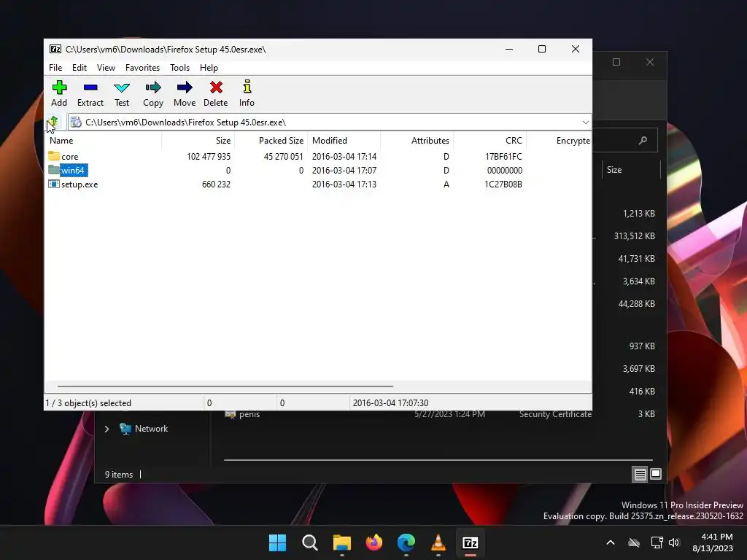Click the 313,512 KB size in Explorer
This screenshot has width=747, height=560.
coord(634,236)
